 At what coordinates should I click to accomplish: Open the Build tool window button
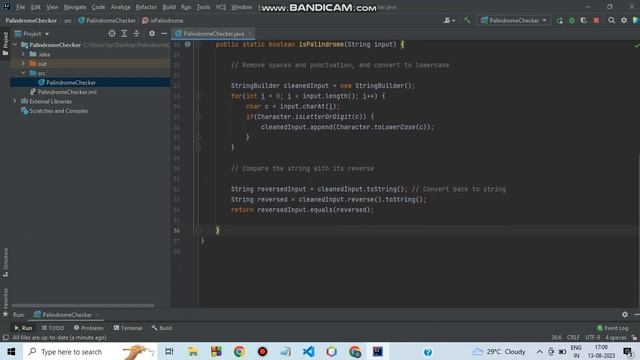(162, 328)
